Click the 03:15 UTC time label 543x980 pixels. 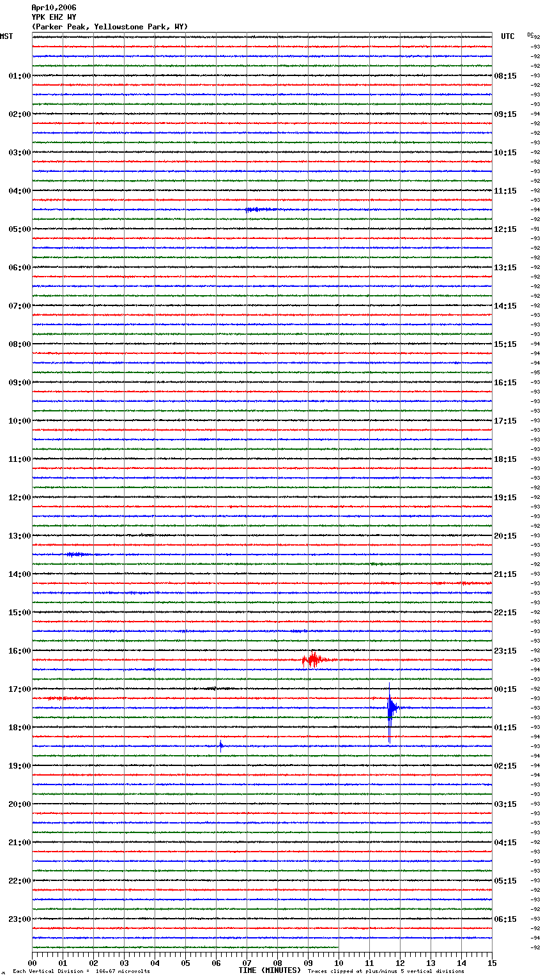coord(505,804)
